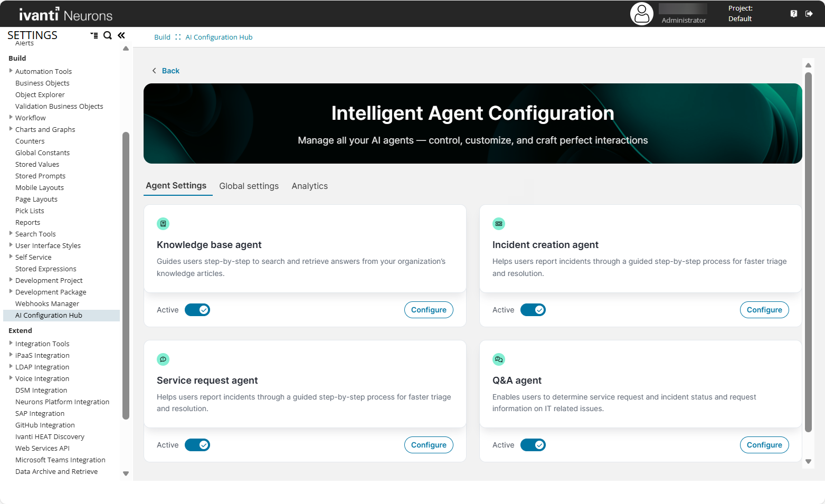Expand the Charts and Graphs node
This screenshot has height=504, width=825.
pos(11,129)
